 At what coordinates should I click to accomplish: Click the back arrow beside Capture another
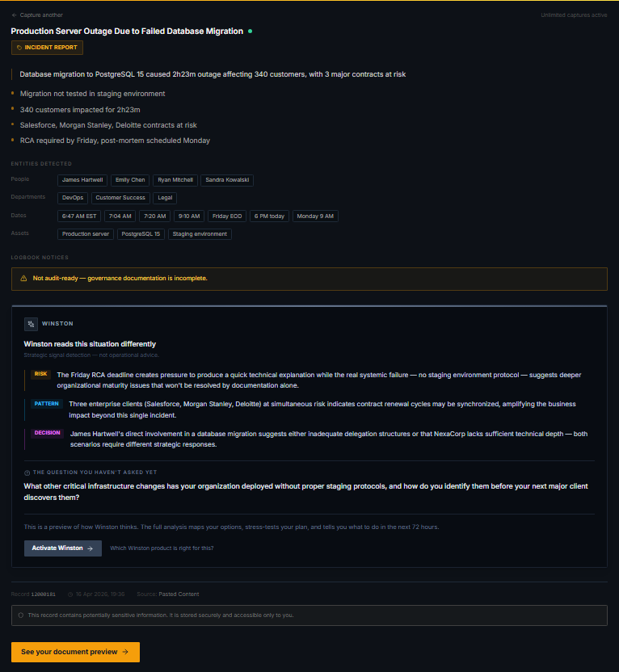(15, 15)
